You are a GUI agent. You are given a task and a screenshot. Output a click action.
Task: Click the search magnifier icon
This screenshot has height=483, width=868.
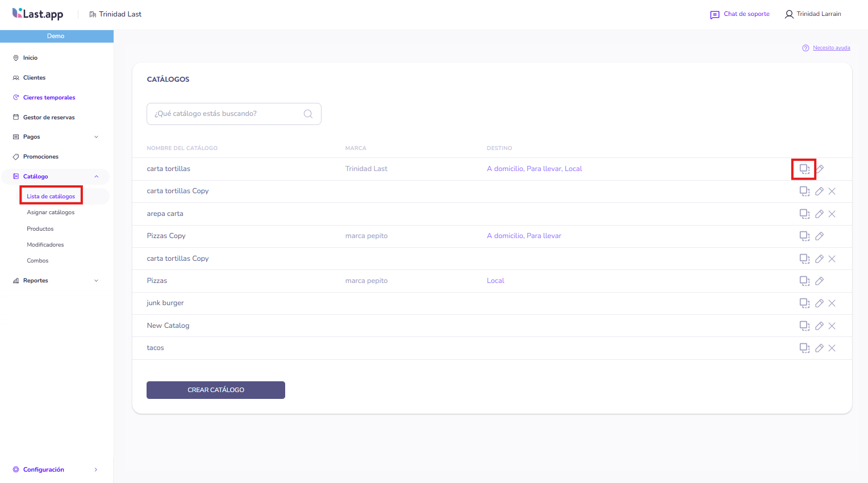point(308,114)
